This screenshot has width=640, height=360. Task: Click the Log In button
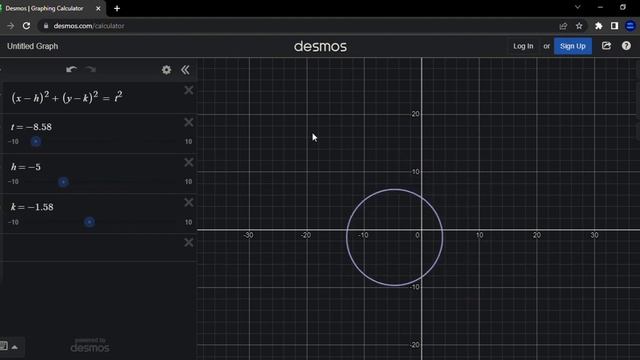pos(523,46)
